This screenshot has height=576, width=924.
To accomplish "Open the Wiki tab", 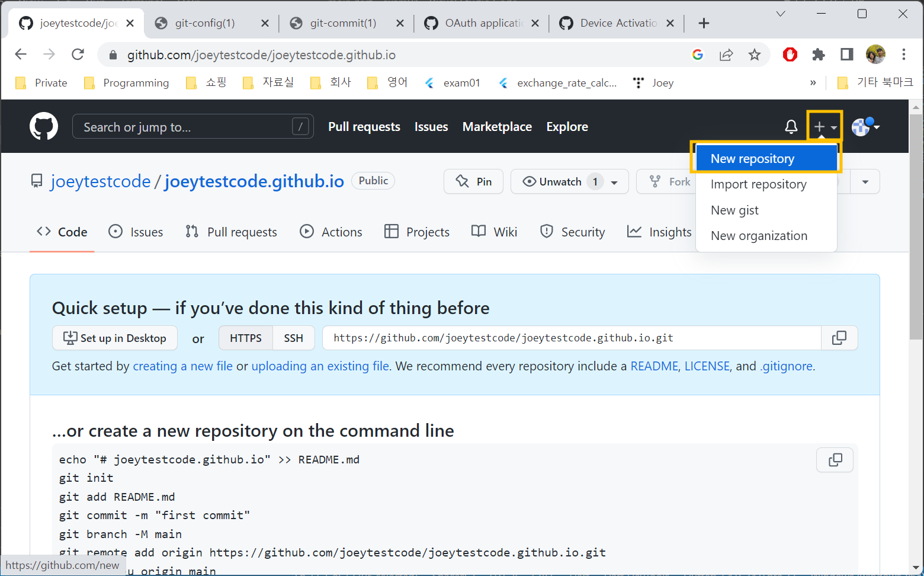I will (495, 232).
